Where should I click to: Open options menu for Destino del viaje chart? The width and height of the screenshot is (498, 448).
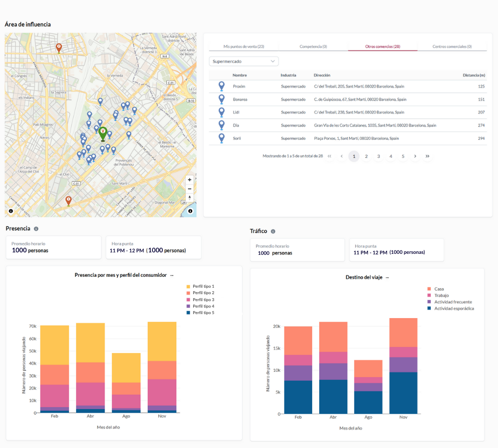coord(387,278)
